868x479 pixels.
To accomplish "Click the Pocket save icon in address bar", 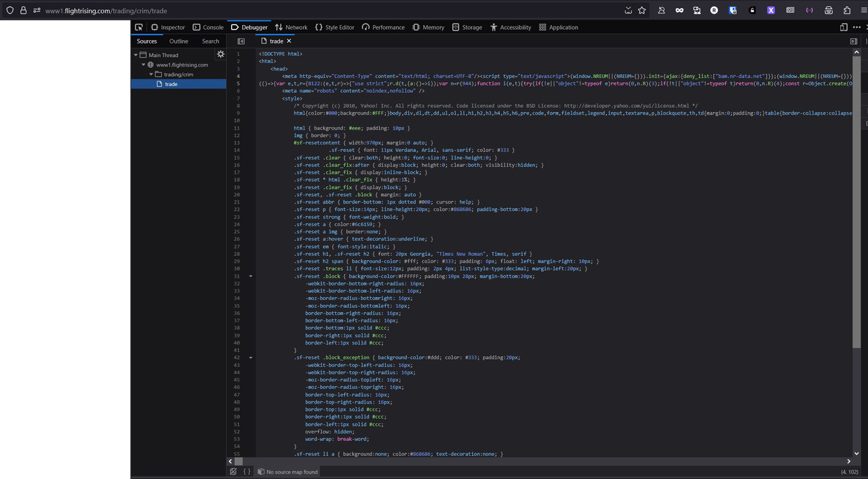I will [x=628, y=11].
